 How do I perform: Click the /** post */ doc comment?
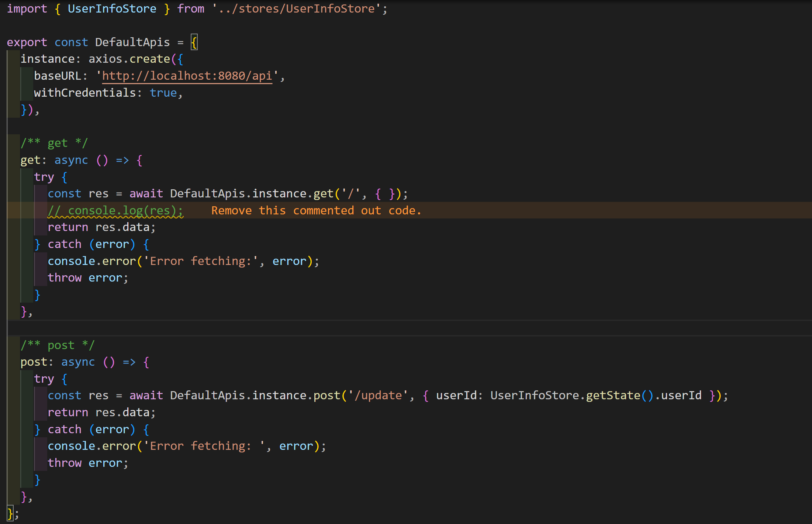coord(58,345)
